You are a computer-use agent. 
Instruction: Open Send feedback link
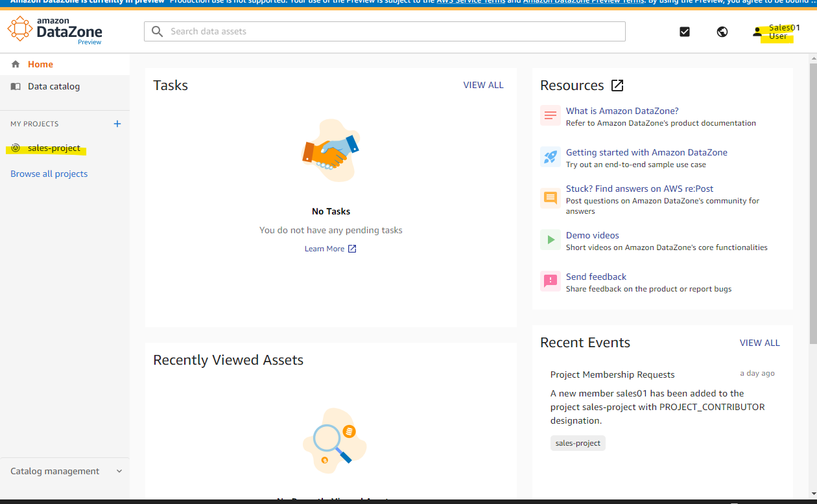click(596, 277)
